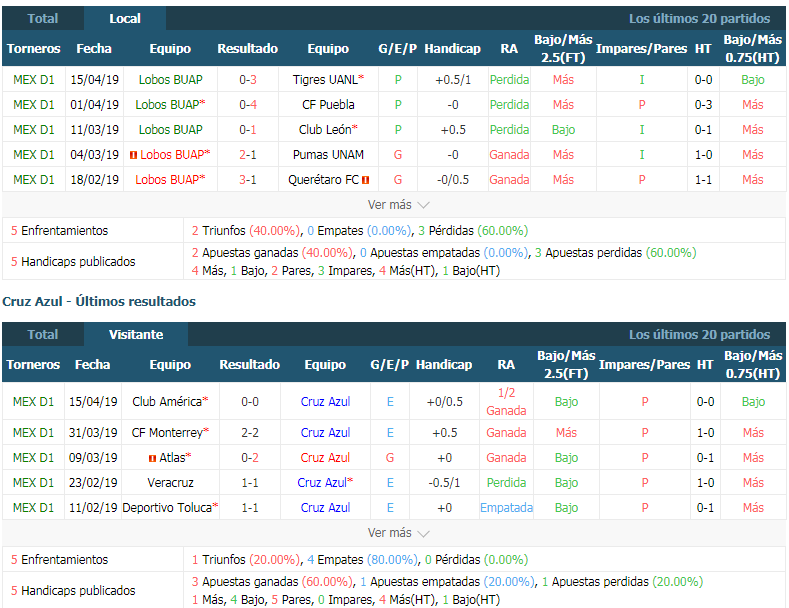Click the 0-4 result against CF Puebla
This screenshot has width=789, height=608.
248,105
